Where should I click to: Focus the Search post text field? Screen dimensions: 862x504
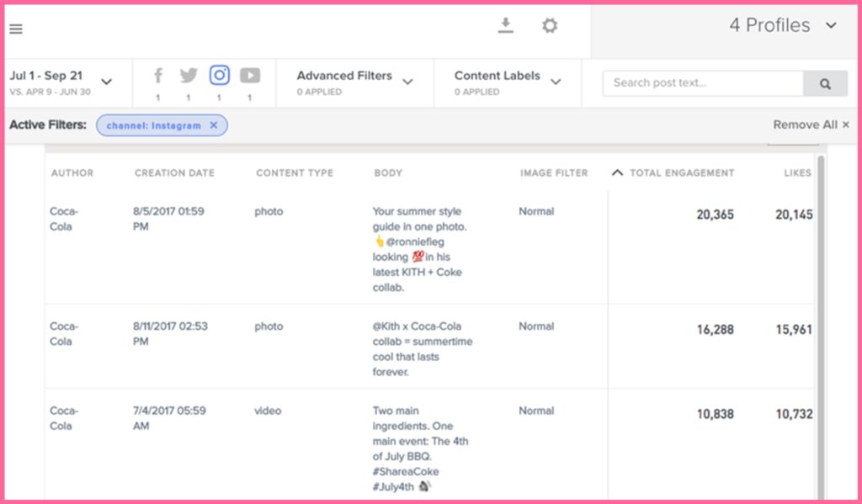point(703,83)
